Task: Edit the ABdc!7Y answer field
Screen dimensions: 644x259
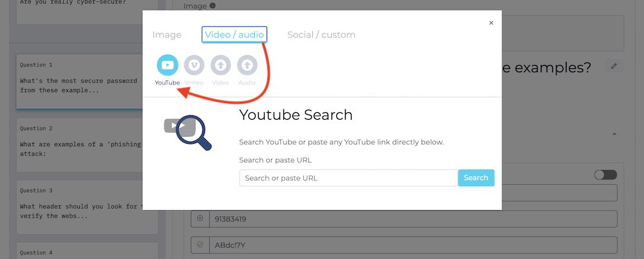Action: pyautogui.click(x=413, y=245)
